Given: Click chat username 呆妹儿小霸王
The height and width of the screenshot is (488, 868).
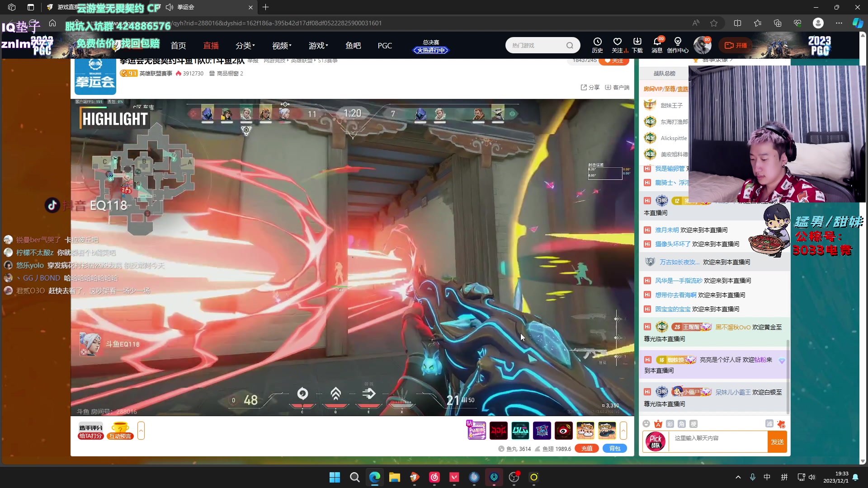Looking at the screenshot, I should coord(733,392).
